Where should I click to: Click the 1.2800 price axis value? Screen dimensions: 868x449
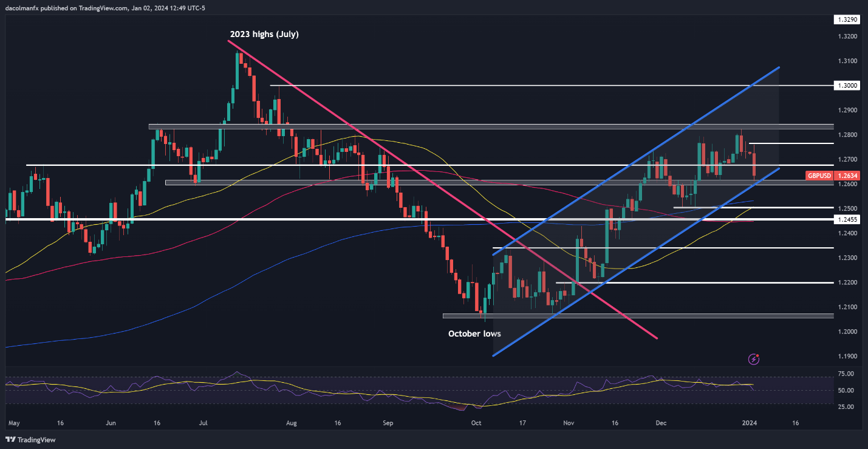click(847, 135)
